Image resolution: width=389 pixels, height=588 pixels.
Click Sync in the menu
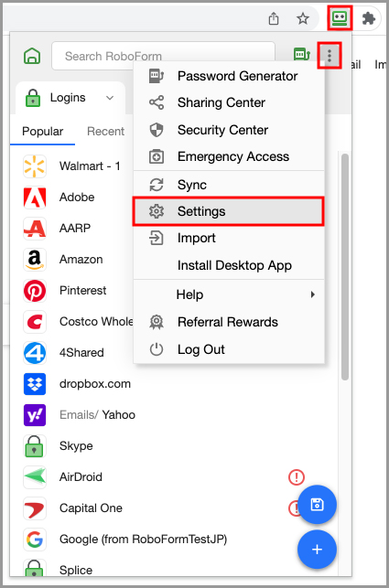[229, 185]
